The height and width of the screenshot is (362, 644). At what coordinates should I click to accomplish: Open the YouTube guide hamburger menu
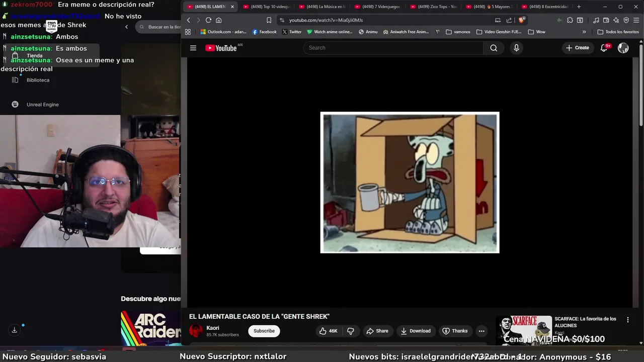coord(193,48)
